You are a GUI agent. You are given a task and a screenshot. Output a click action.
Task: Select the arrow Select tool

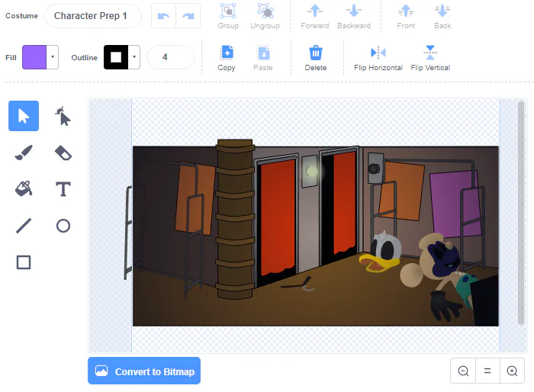click(x=24, y=116)
